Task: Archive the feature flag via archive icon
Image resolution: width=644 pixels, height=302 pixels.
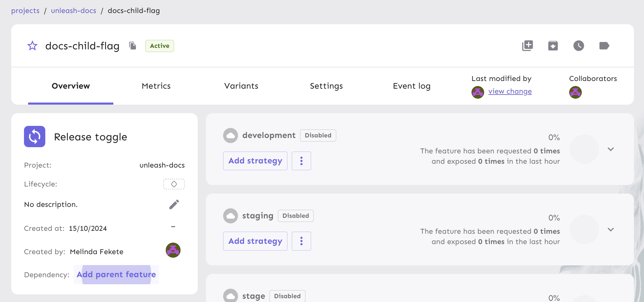Action: coord(553,46)
